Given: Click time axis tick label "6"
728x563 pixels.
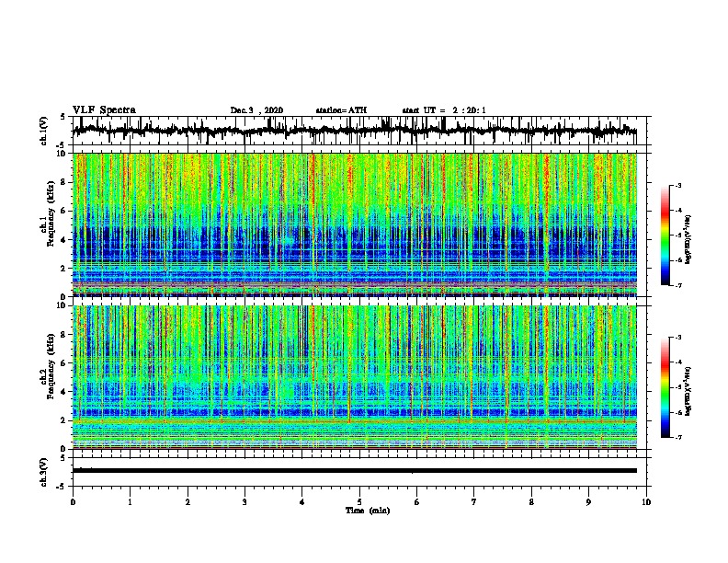Looking at the screenshot, I should click(x=417, y=502).
